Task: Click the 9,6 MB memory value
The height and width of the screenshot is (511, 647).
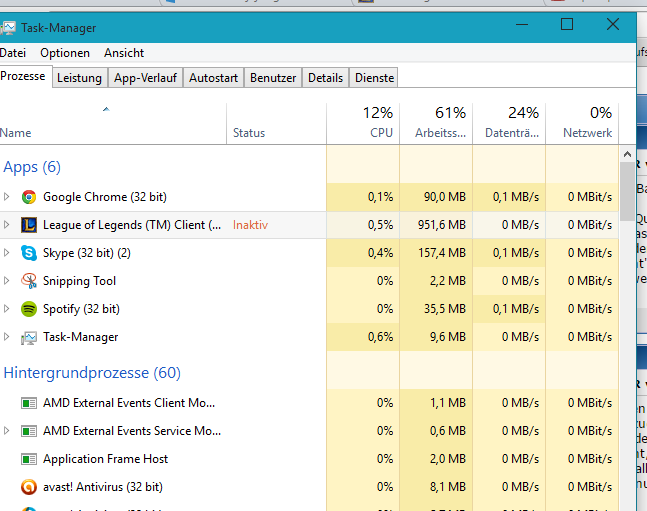Action: pyautogui.click(x=448, y=337)
